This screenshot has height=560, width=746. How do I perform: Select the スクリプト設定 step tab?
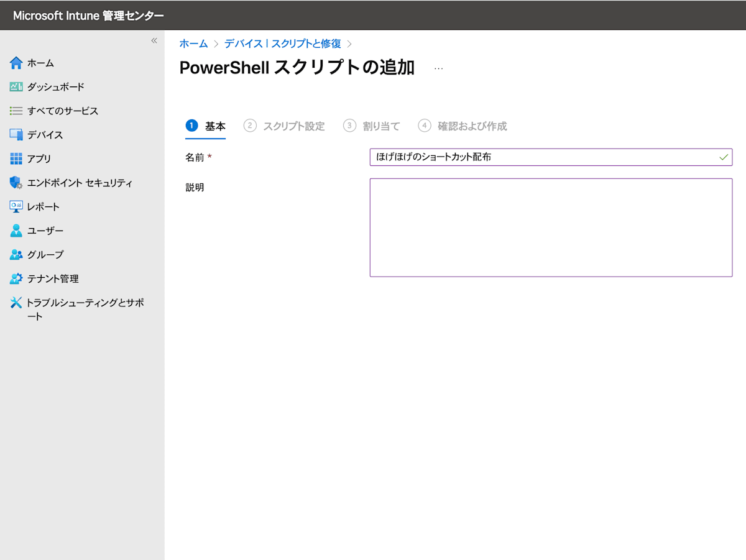(284, 126)
